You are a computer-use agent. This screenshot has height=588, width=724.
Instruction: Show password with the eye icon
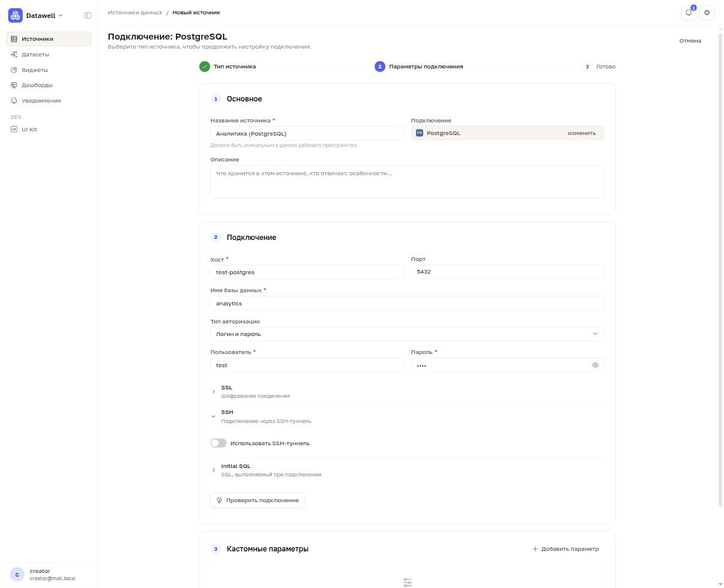click(x=596, y=365)
